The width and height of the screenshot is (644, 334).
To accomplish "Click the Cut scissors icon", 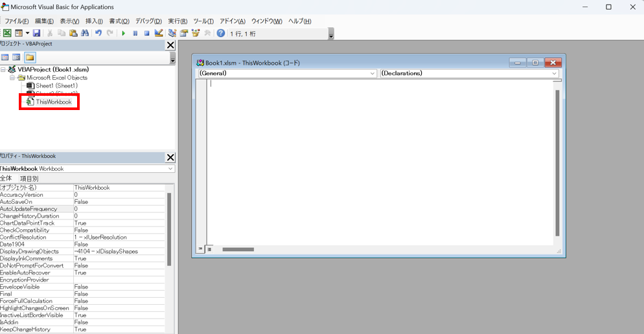I will coord(50,33).
